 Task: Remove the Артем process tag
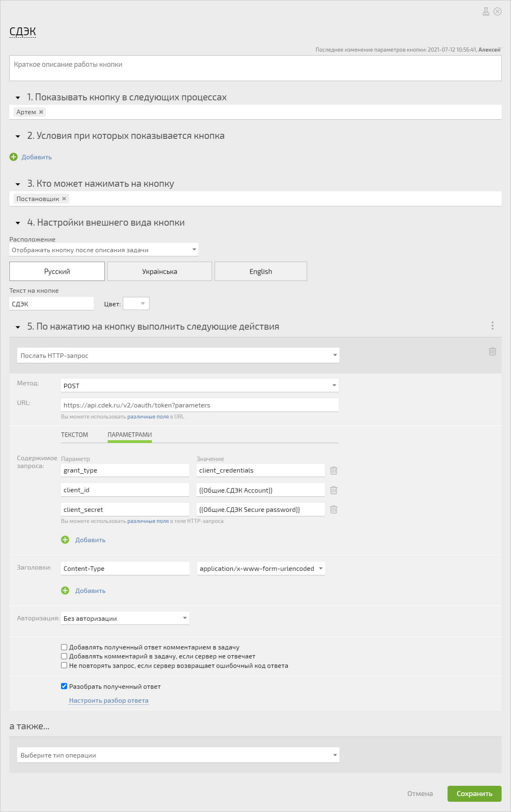(41, 112)
